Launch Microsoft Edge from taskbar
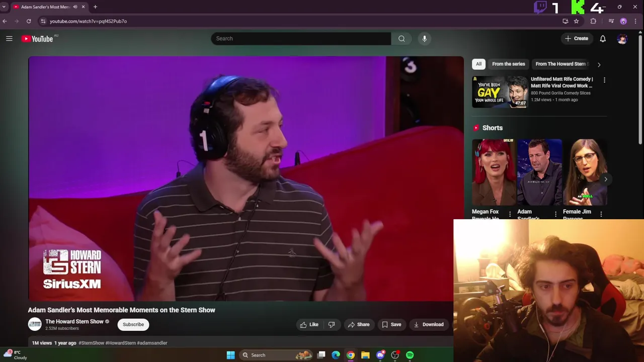The image size is (644, 362). [x=336, y=355]
